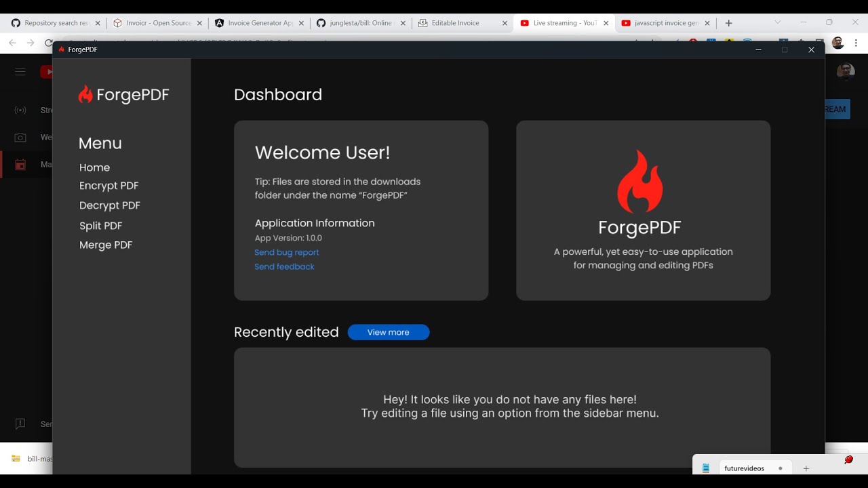Go to Home in the menu

[94, 167]
